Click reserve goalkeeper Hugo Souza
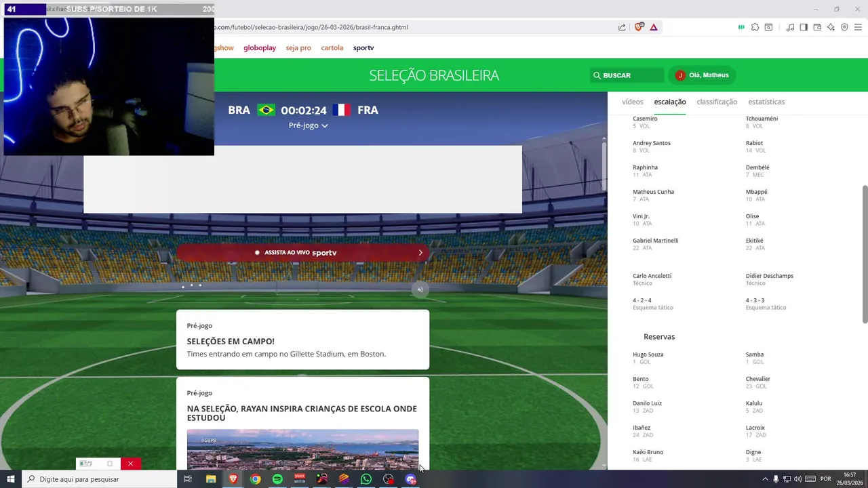 648,354
